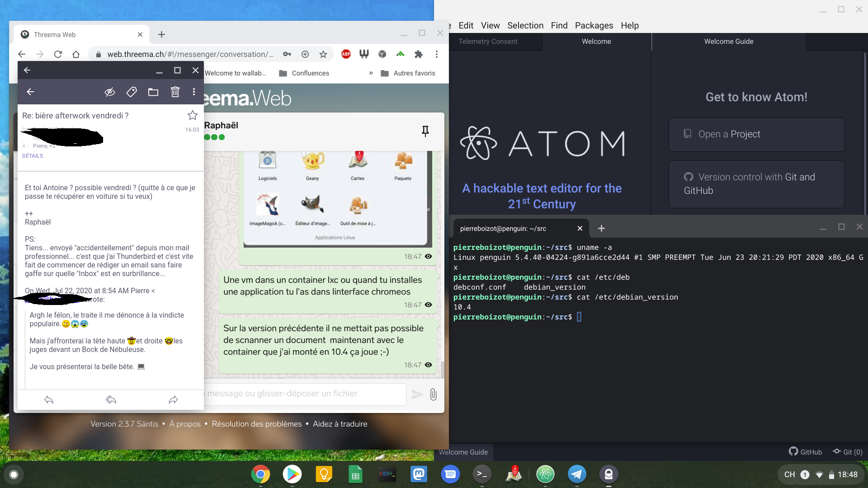Click the Threema Web address bar URL

[x=190, y=54]
